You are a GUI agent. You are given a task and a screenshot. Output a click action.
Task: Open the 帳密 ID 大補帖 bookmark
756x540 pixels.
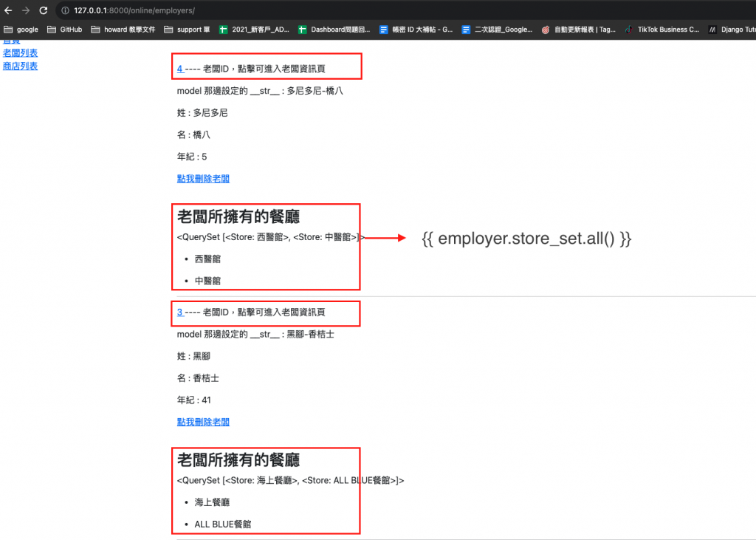click(x=416, y=30)
